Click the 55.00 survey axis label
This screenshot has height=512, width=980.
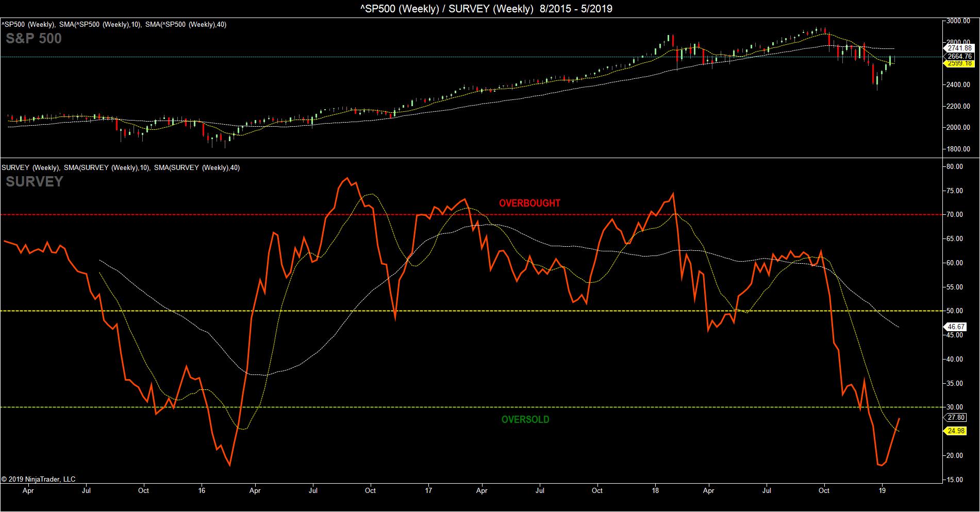(955, 287)
